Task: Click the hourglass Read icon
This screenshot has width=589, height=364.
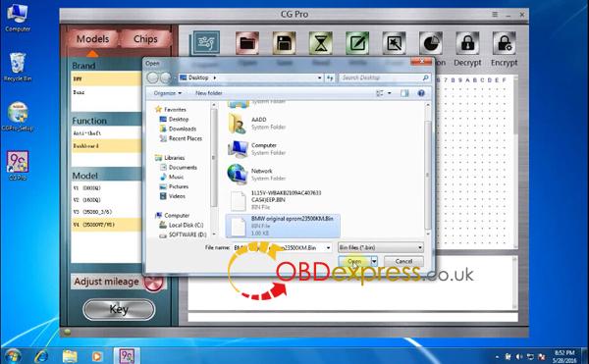Action: [320, 43]
